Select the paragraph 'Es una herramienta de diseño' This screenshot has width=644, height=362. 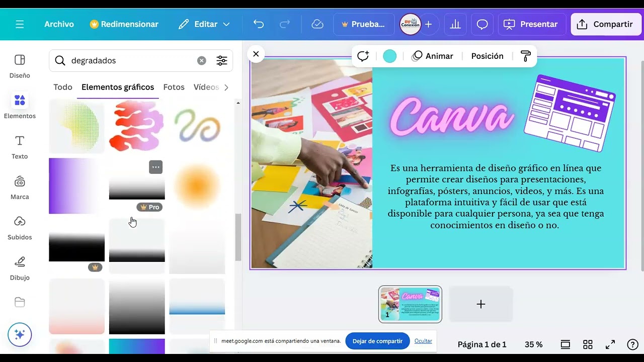(496, 197)
